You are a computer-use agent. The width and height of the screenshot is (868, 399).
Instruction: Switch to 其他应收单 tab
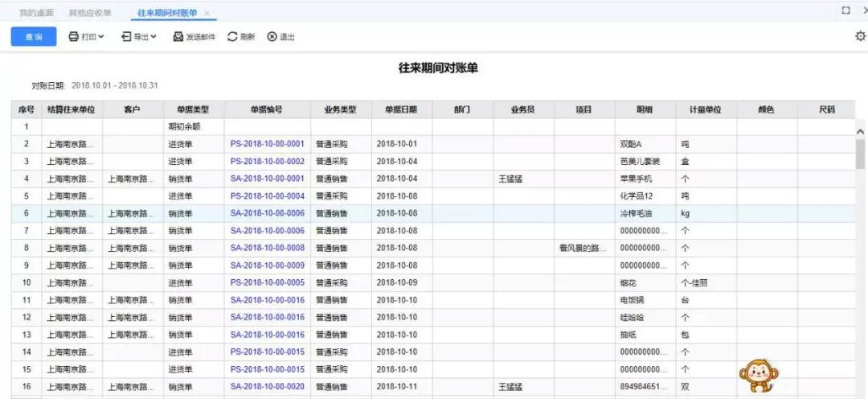click(x=90, y=12)
